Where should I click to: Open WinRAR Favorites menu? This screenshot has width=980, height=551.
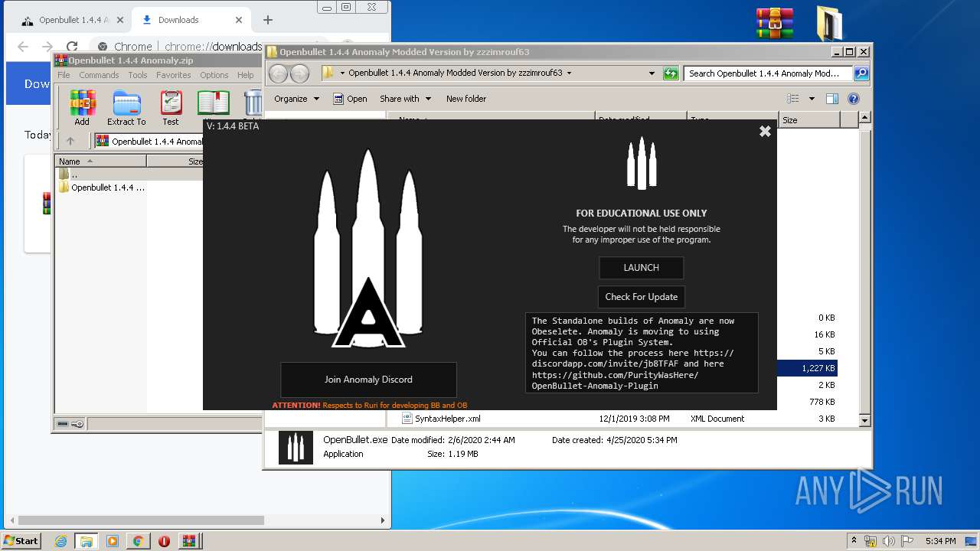(x=174, y=75)
